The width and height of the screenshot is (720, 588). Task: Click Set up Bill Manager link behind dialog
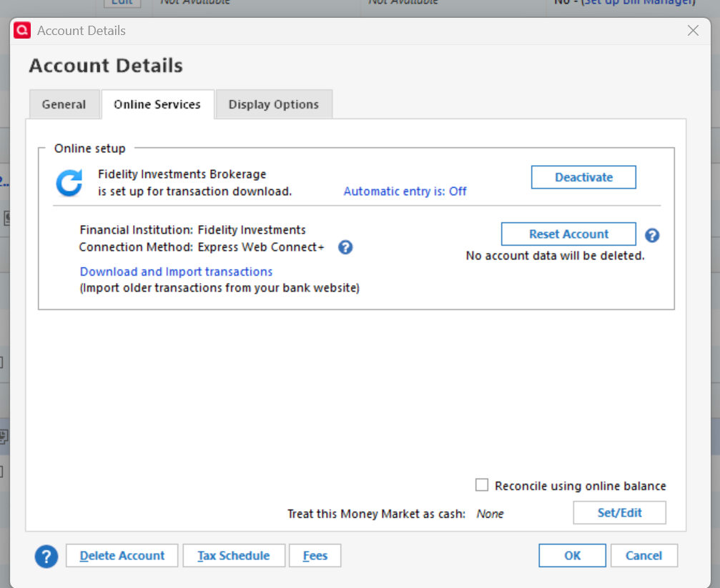click(638, 3)
